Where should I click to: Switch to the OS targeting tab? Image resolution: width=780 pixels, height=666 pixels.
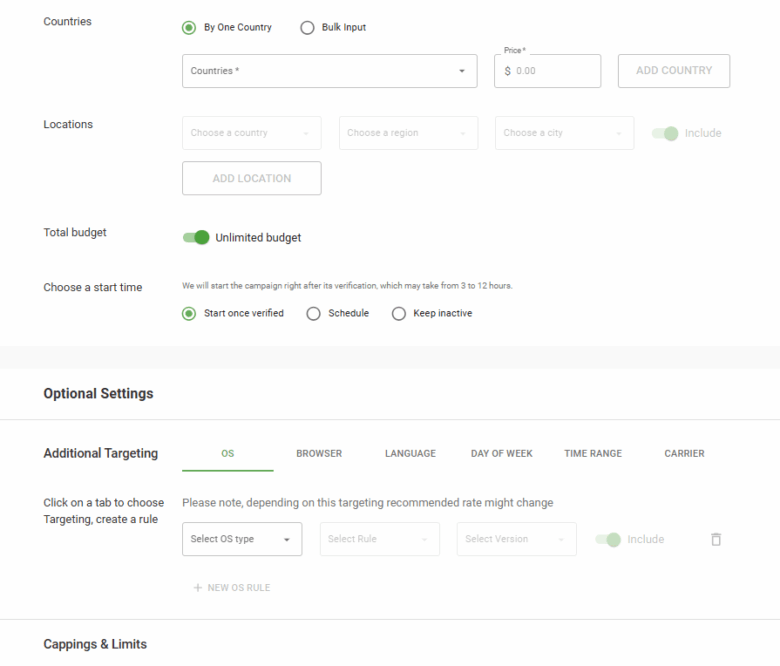click(x=228, y=454)
